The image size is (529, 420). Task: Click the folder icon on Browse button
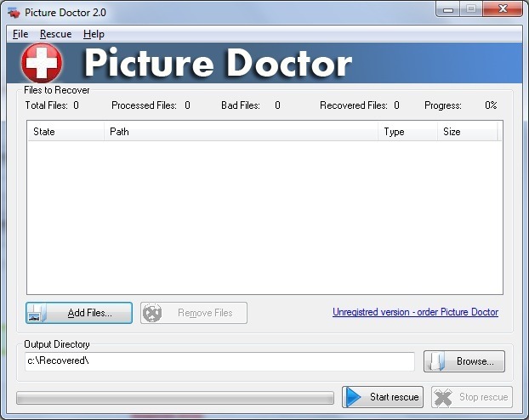point(437,361)
